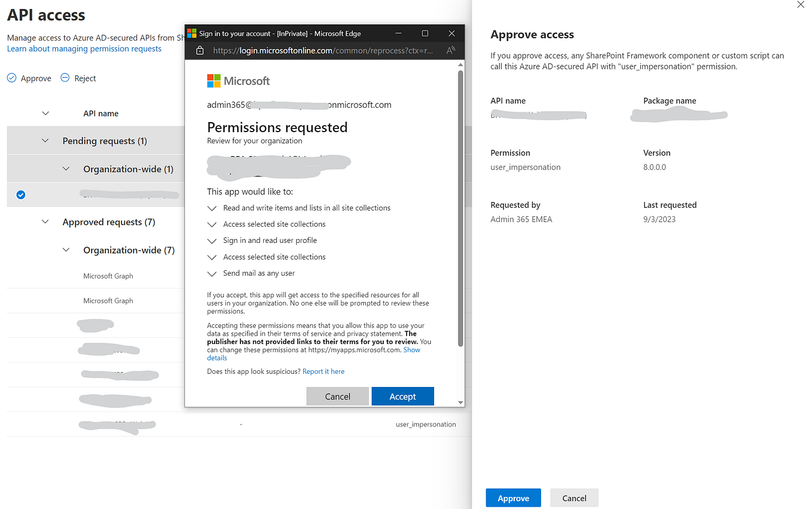The width and height of the screenshot is (812, 509).
Task: Collapse the Pending requests section
Action: [45, 140]
